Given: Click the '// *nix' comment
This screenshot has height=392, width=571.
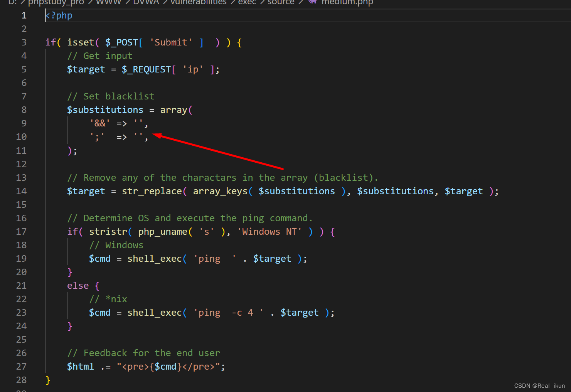Looking at the screenshot, I should [x=108, y=299].
